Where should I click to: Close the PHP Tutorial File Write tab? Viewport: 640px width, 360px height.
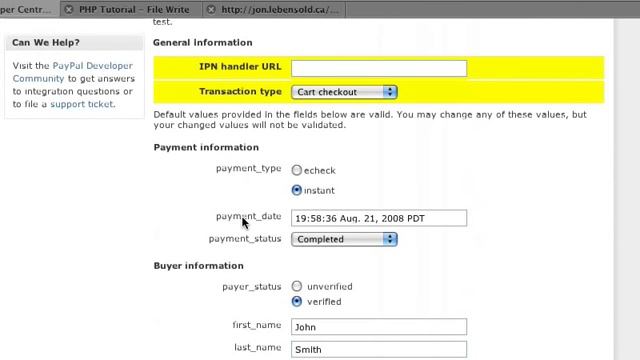(69, 9)
